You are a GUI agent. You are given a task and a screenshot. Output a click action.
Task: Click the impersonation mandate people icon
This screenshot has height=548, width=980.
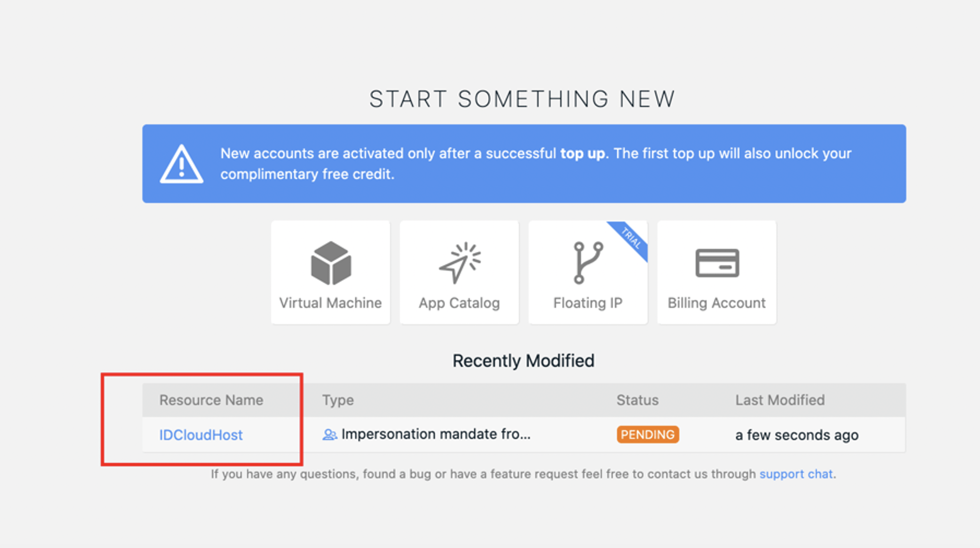[330, 434]
